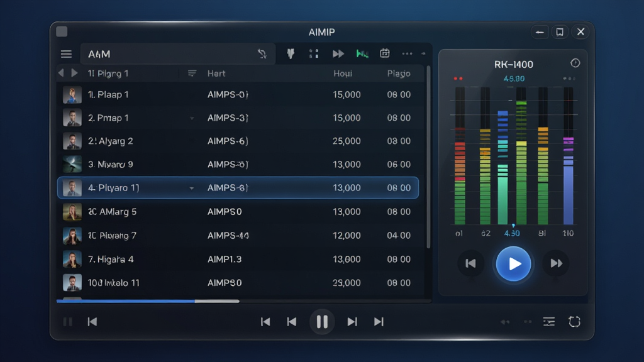Click the '12,000' value
This screenshot has height=362, width=644.
347,236
